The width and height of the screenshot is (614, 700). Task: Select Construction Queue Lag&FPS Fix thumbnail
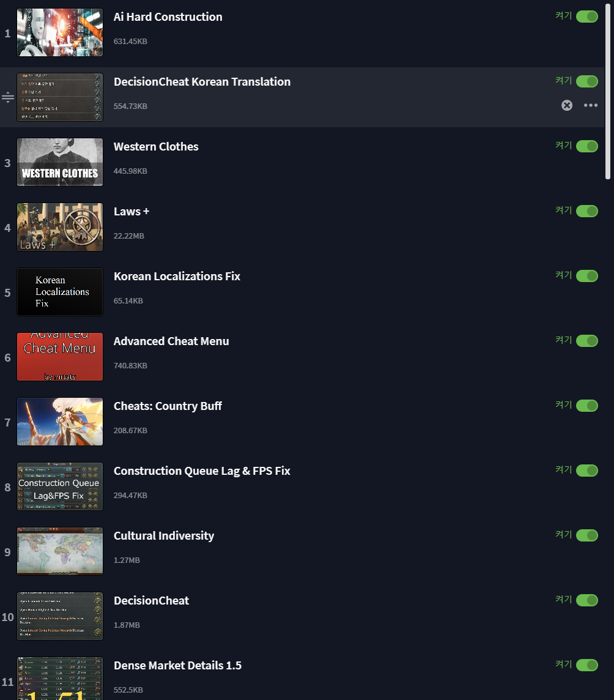tap(60, 486)
